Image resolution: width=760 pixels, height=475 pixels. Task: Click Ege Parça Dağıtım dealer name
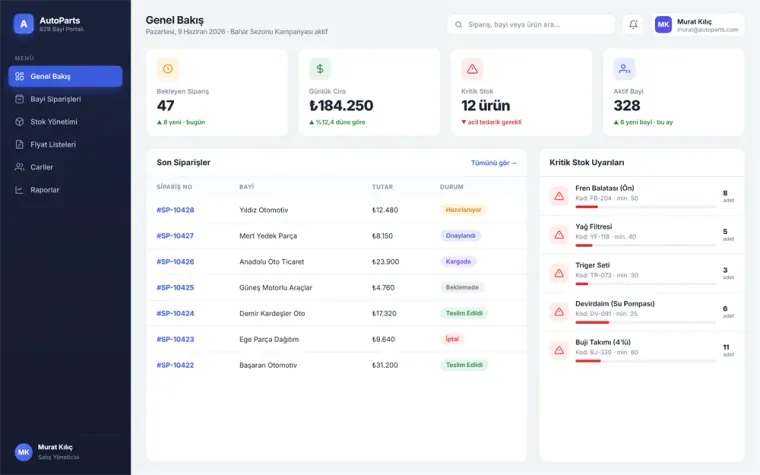point(269,339)
